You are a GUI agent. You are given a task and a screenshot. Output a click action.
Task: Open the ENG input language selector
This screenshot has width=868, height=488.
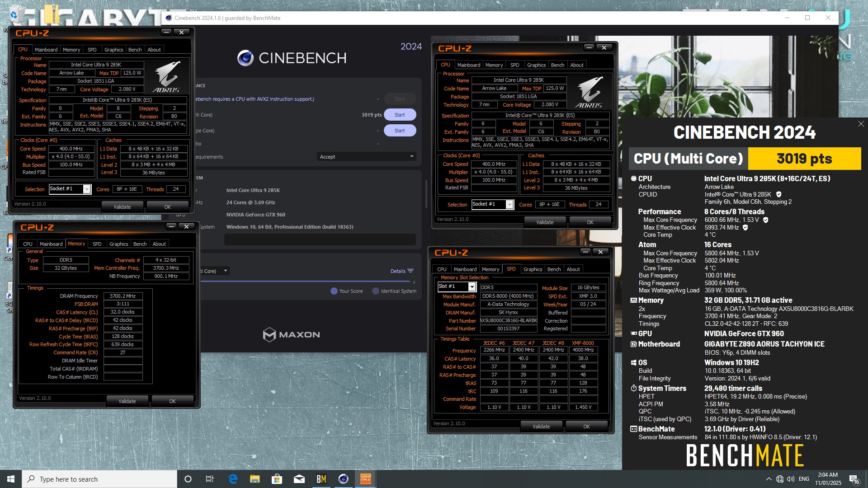coord(804,479)
